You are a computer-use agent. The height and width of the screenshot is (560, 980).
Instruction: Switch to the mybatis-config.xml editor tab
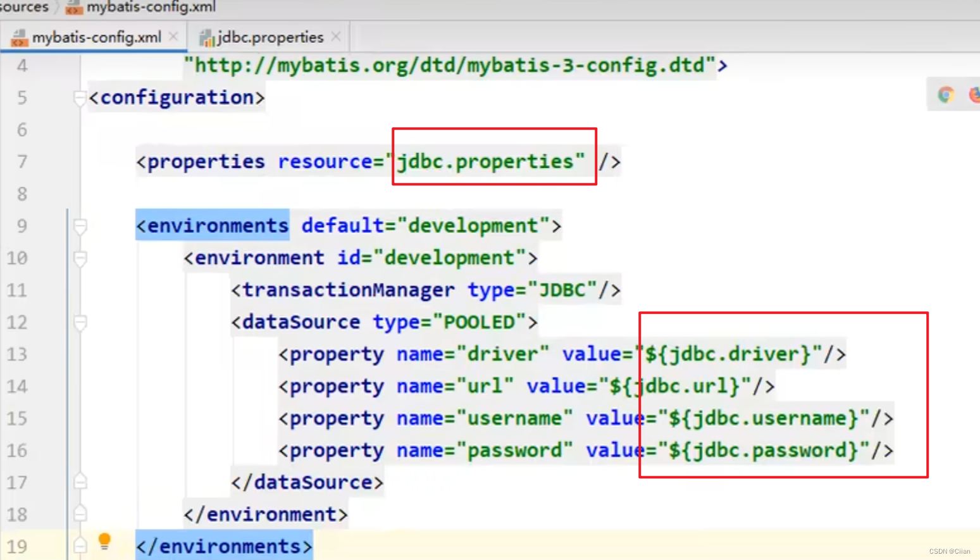tap(94, 37)
